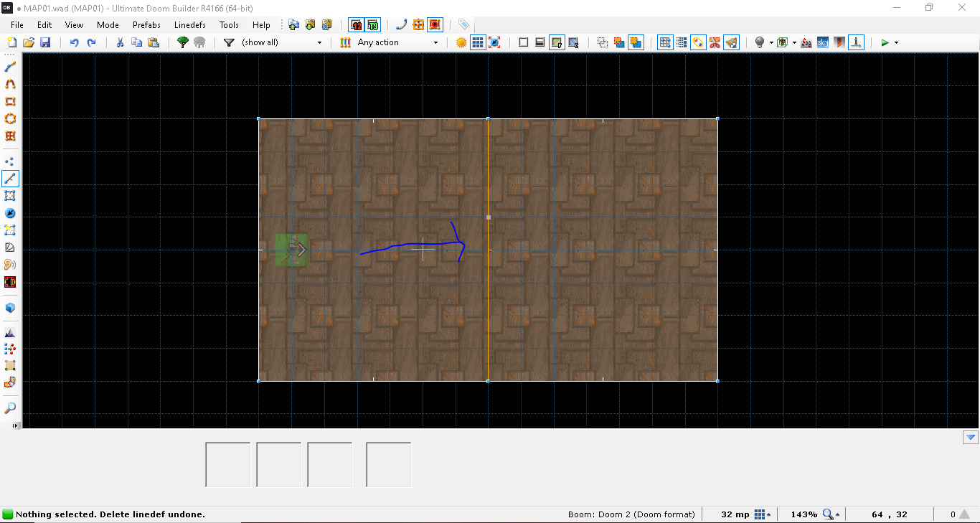Copy the selection with the copy icon

pyautogui.click(x=136, y=42)
